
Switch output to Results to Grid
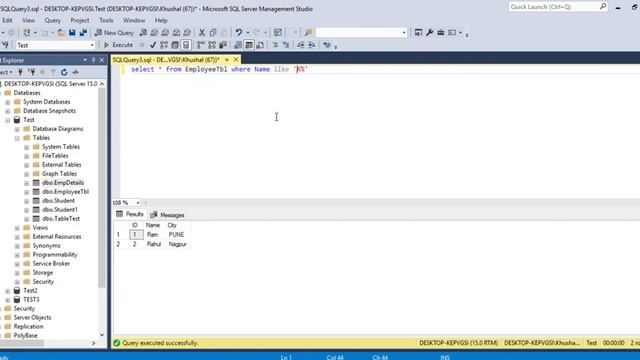[x=249, y=45]
